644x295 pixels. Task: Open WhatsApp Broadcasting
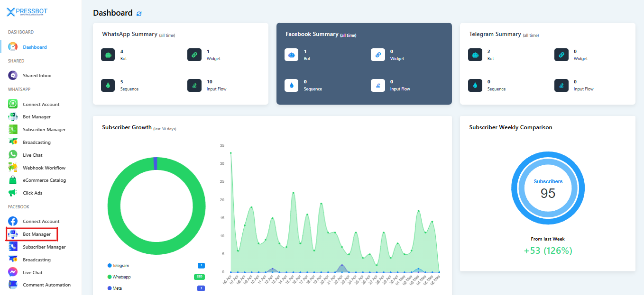click(x=37, y=143)
